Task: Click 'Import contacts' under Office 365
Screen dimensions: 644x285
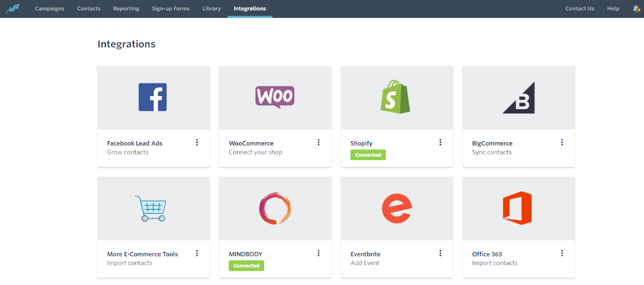Action: [495, 263]
